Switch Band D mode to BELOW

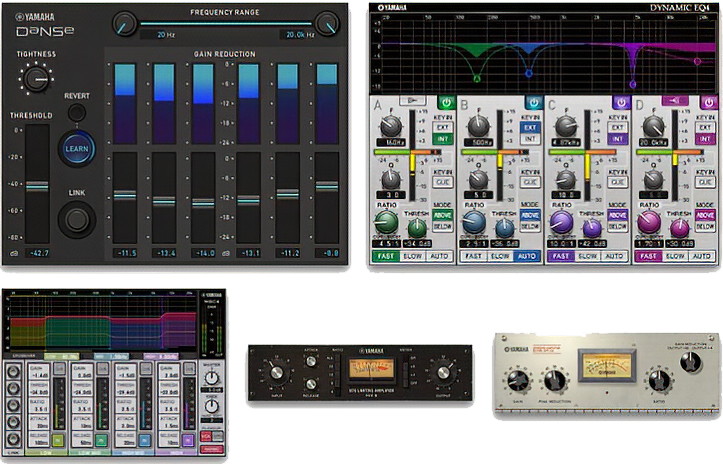tap(705, 227)
